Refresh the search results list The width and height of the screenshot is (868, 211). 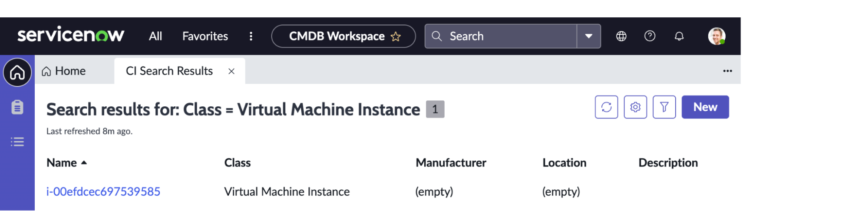pos(607,107)
